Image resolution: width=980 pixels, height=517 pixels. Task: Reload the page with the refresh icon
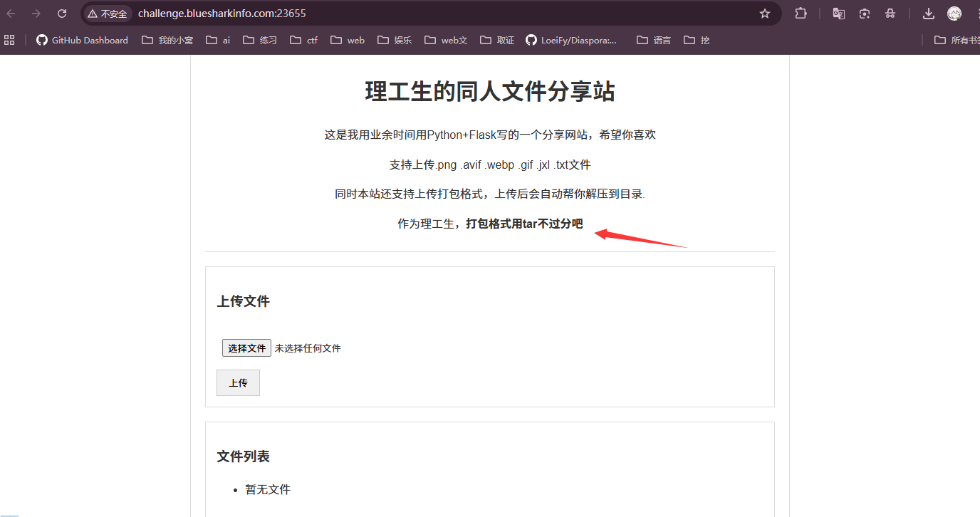click(x=62, y=14)
